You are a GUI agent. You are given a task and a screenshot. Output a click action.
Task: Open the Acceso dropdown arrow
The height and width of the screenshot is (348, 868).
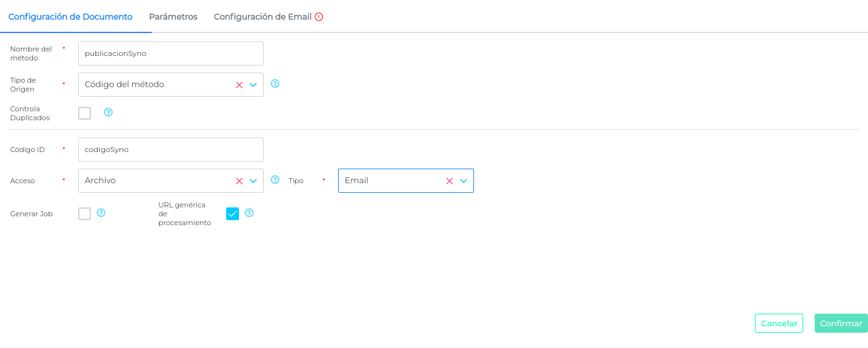click(253, 181)
